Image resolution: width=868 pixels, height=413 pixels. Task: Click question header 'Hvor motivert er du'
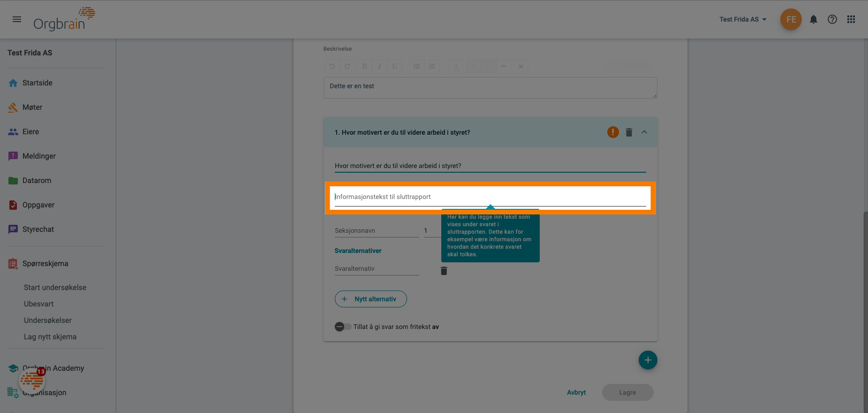pyautogui.click(x=402, y=133)
